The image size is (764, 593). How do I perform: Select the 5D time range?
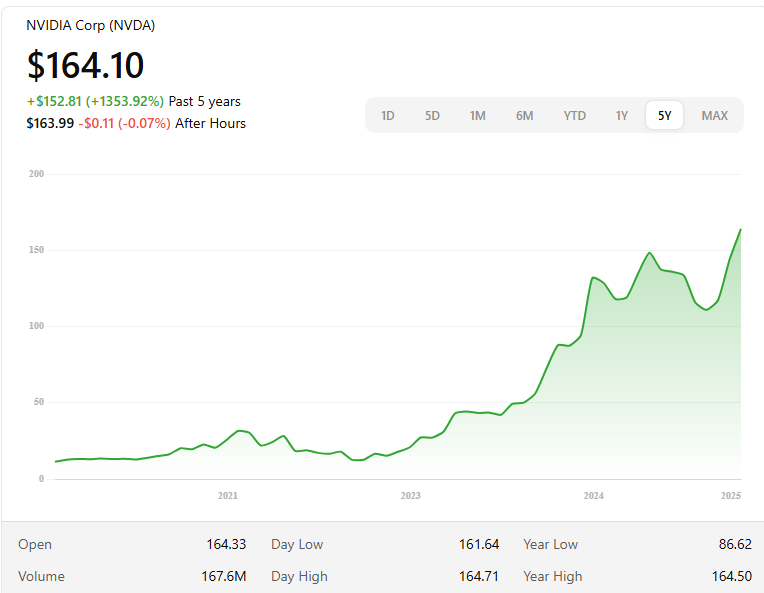click(432, 116)
